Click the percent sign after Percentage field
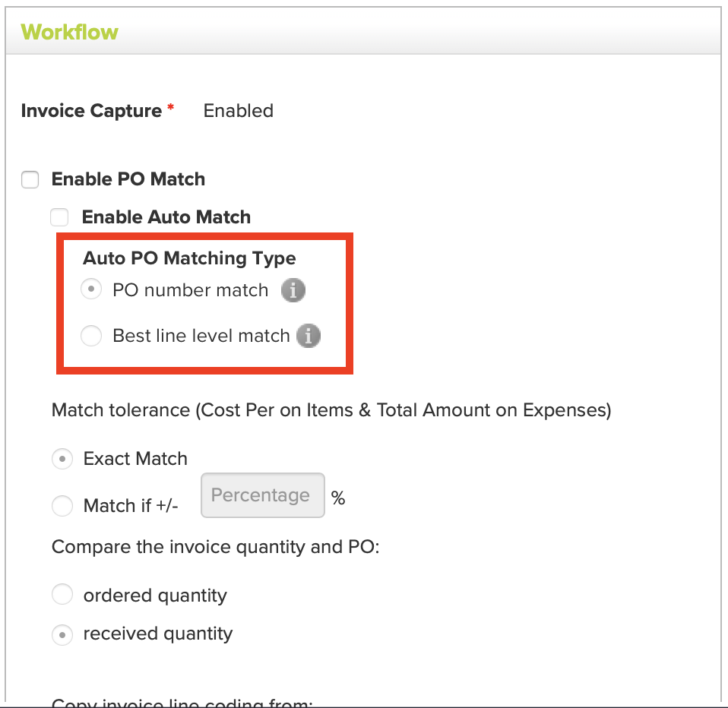This screenshot has width=728, height=708. [338, 498]
